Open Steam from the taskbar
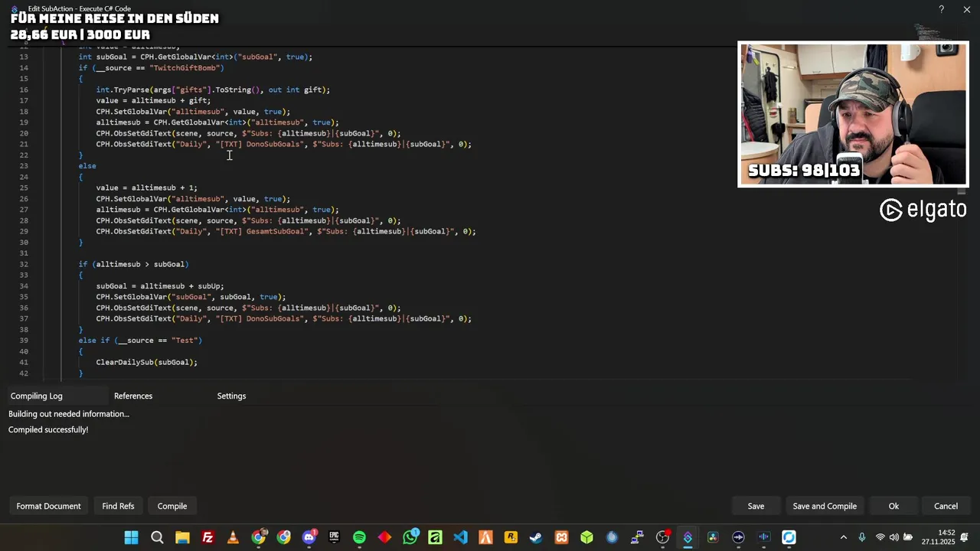980x551 pixels. click(x=536, y=537)
